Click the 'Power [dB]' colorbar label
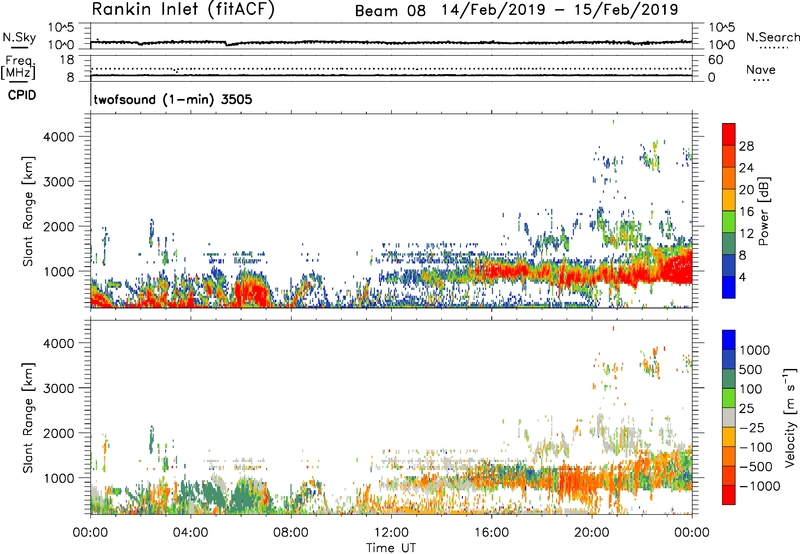 pos(763,211)
